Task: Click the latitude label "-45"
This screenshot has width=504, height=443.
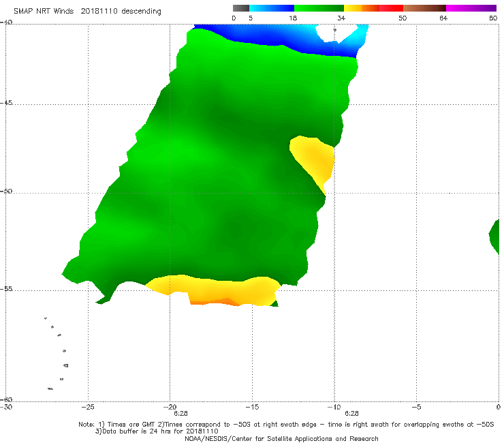Action: [x=6, y=103]
